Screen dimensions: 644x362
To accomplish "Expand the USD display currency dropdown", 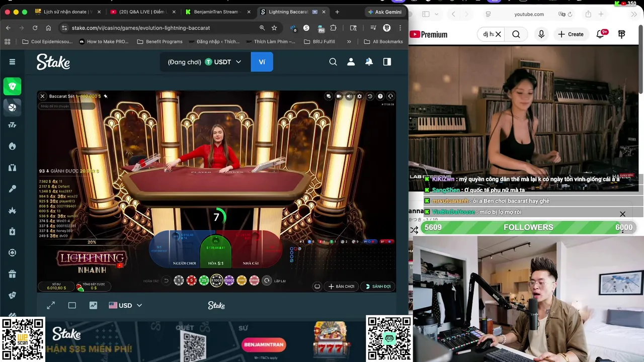I will [125, 305].
